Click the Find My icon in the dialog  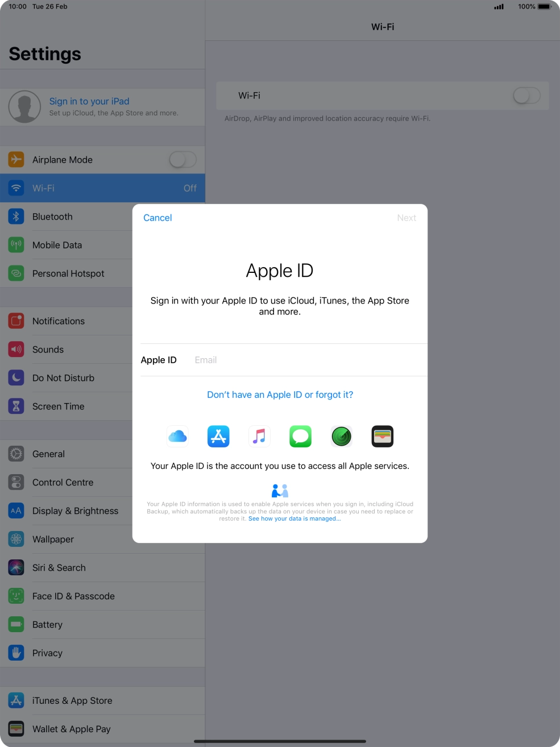point(341,436)
